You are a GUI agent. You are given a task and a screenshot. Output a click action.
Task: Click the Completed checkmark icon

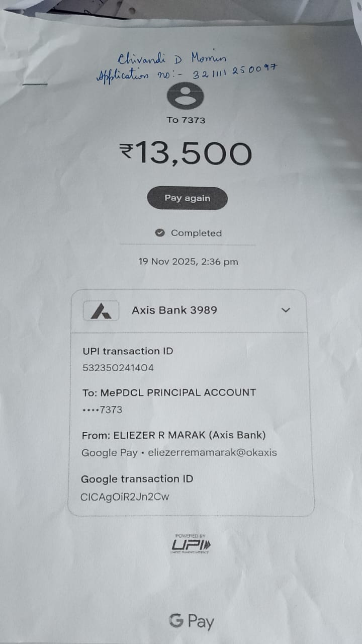point(160,233)
